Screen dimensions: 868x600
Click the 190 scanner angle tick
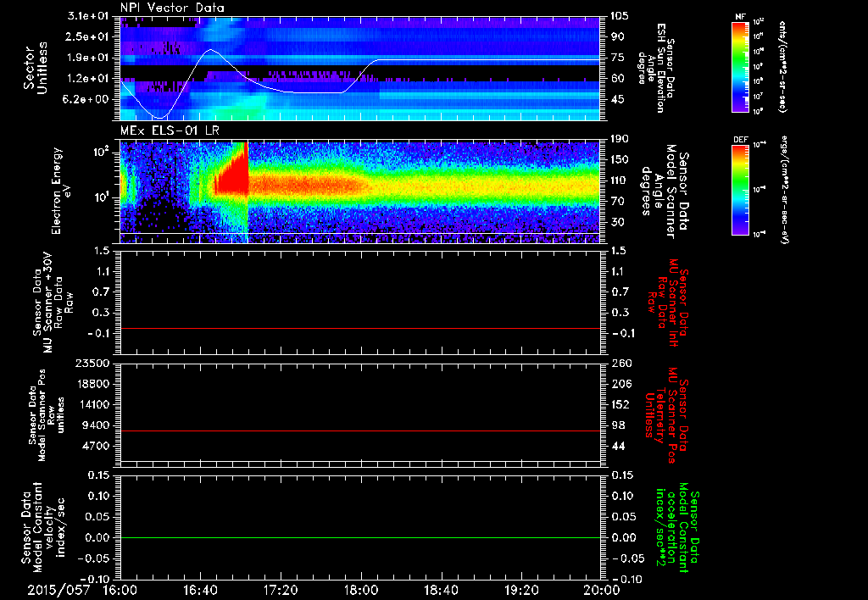(x=619, y=139)
